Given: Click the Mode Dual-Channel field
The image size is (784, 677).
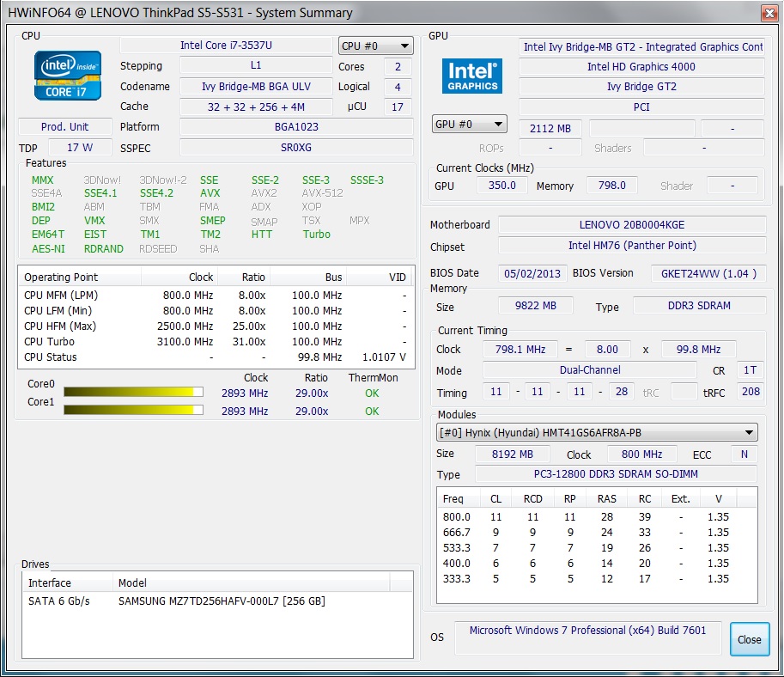Looking at the screenshot, I should click(x=590, y=370).
